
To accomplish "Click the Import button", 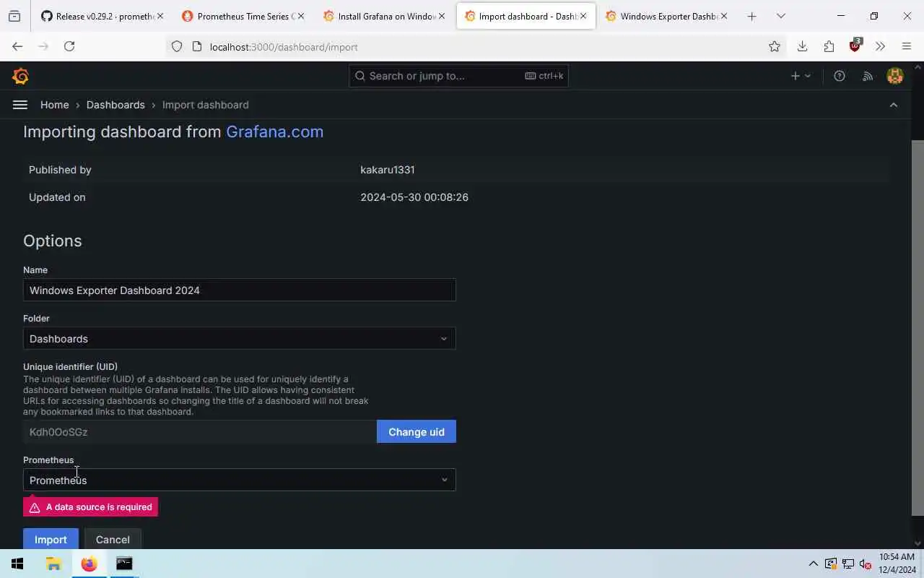I will point(51,539).
